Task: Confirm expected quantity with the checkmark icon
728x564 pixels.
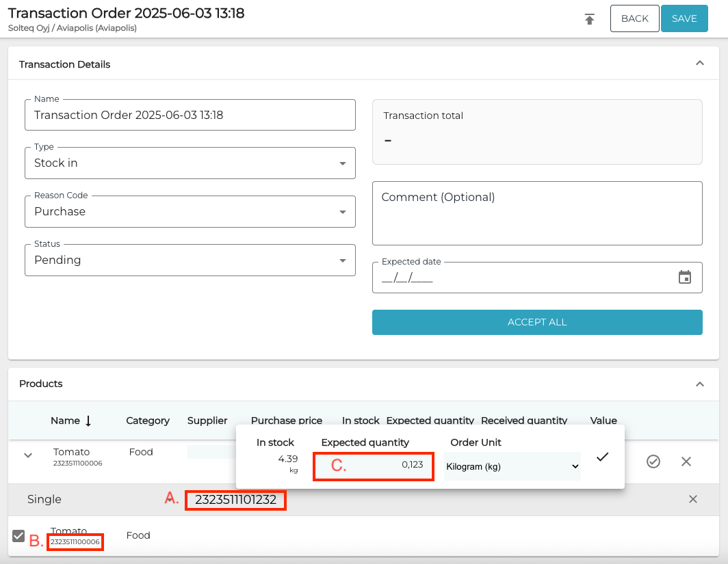Action: point(602,457)
